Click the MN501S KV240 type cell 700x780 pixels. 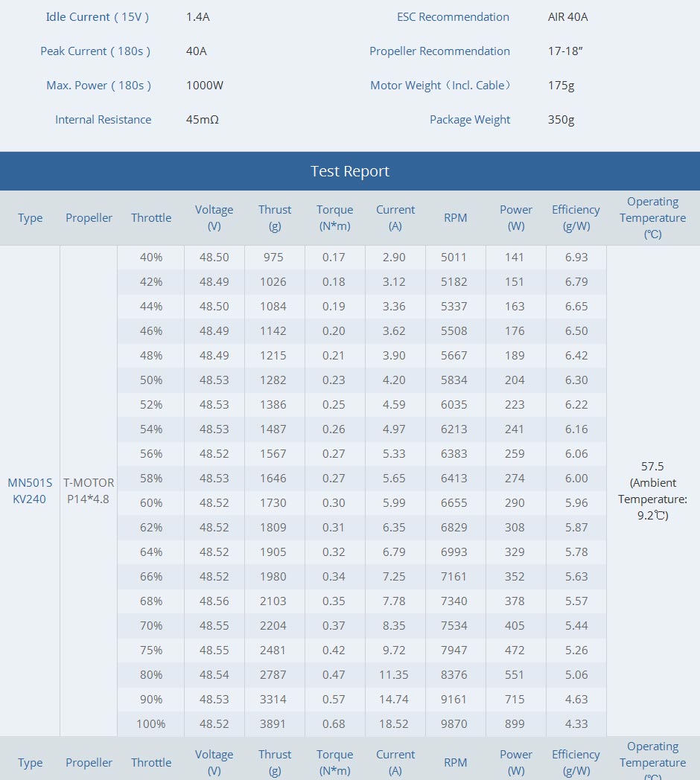click(x=30, y=490)
